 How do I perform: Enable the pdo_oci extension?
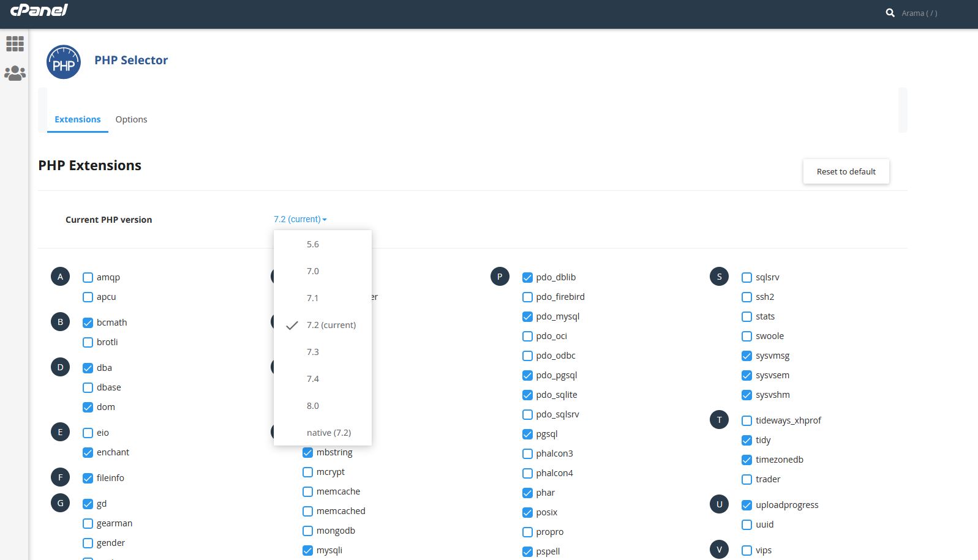[x=527, y=336]
